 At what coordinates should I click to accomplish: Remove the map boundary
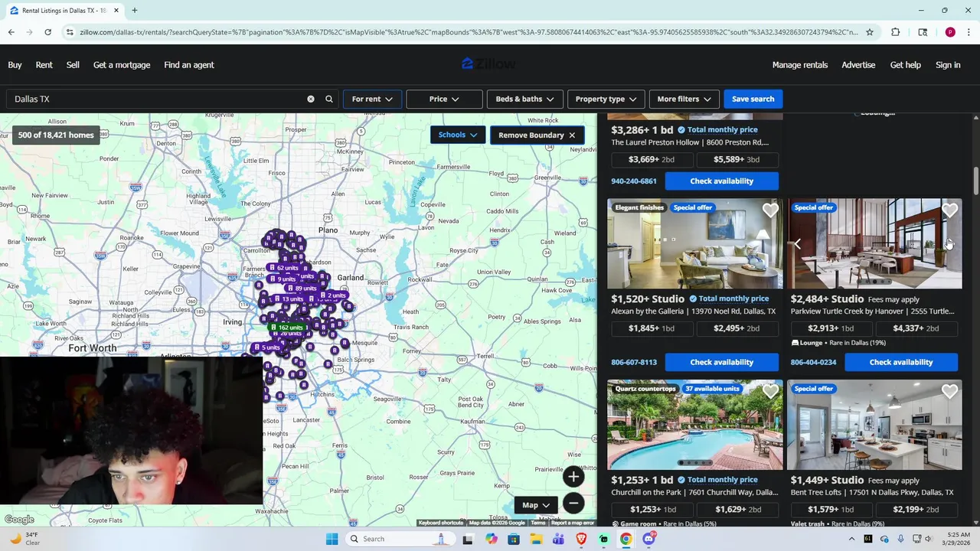coord(537,135)
